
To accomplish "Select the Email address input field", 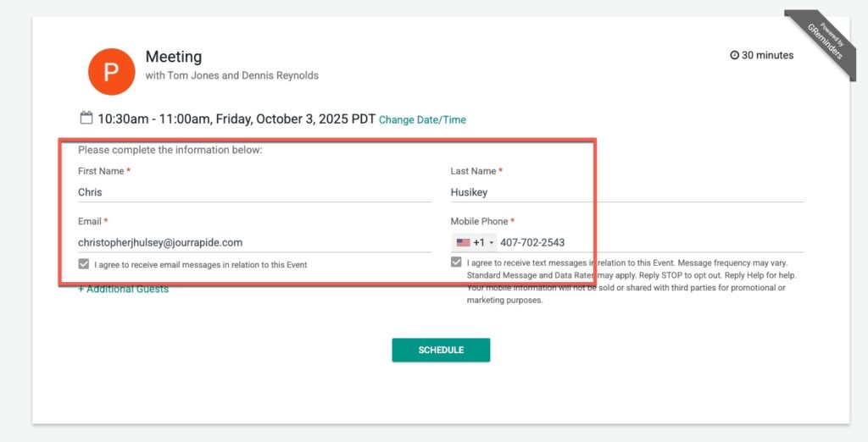I will coord(254,242).
